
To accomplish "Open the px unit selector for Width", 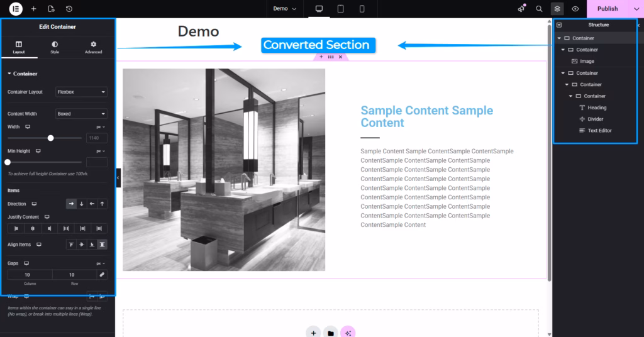I will click(101, 127).
